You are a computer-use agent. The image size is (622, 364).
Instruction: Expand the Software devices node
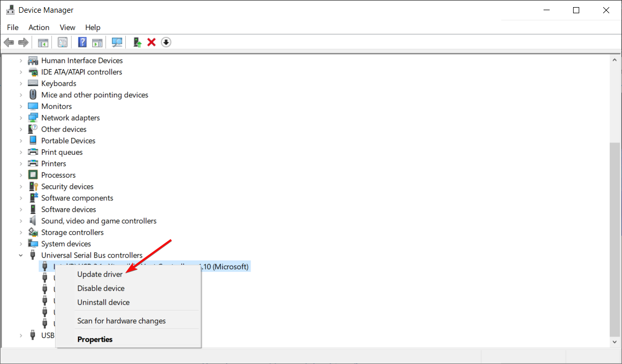coord(21,209)
